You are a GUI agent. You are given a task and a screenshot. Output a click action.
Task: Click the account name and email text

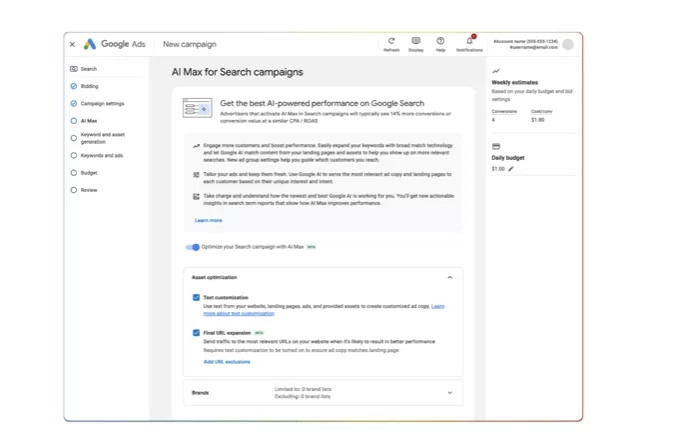click(x=526, y=44)
